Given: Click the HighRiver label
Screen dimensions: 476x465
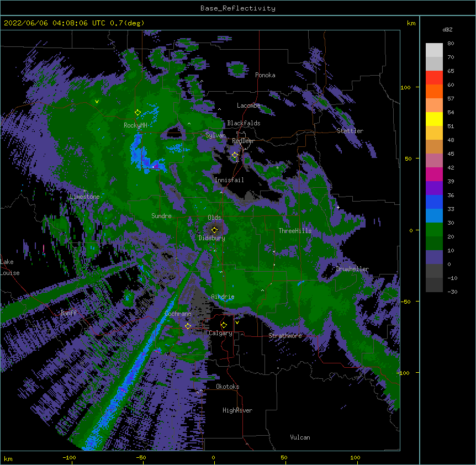Looking at the screenshot, I should pyautogui.click(x=237, y=410).
